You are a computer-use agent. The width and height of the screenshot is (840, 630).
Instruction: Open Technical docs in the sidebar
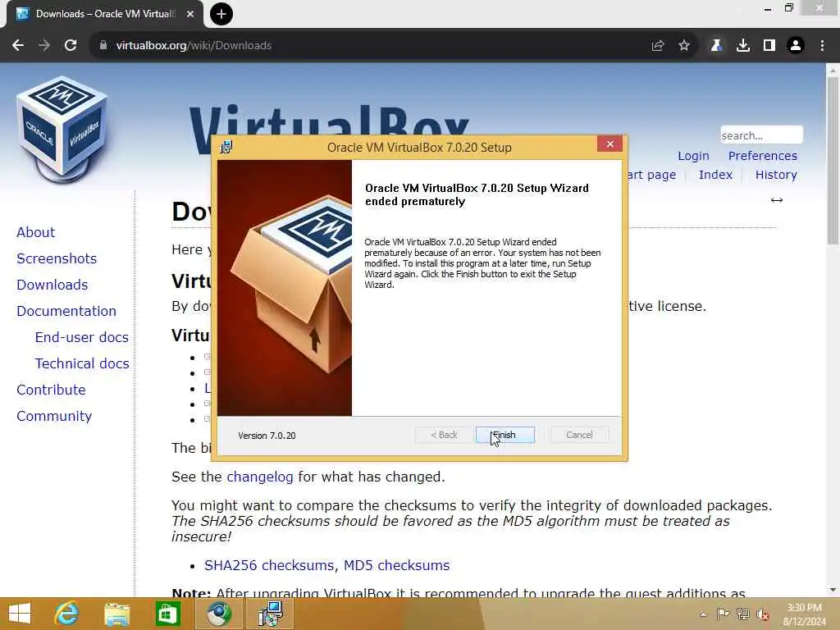coord(82,363)
